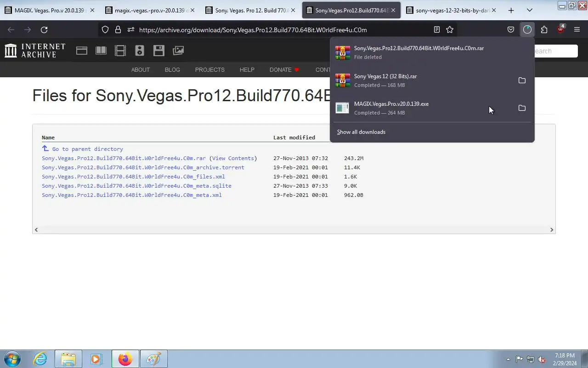Go back to previous page
This screenshot has height=368, width=588.
(11, 30)
